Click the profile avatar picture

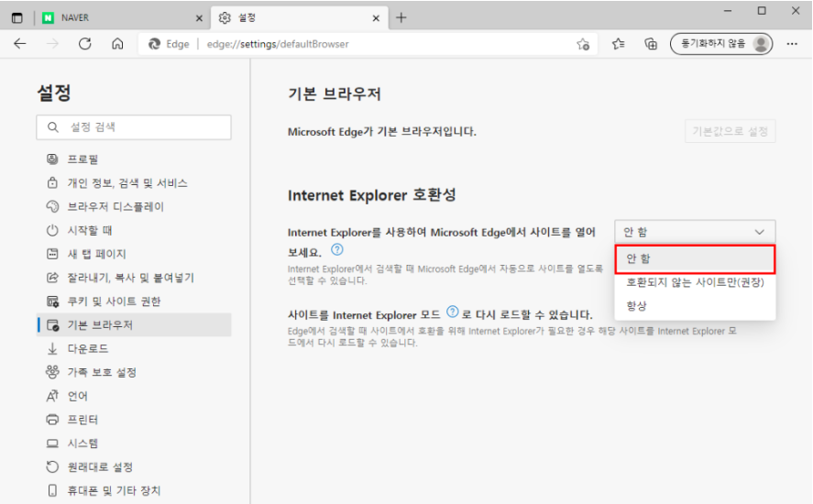(x=761, y=44)
